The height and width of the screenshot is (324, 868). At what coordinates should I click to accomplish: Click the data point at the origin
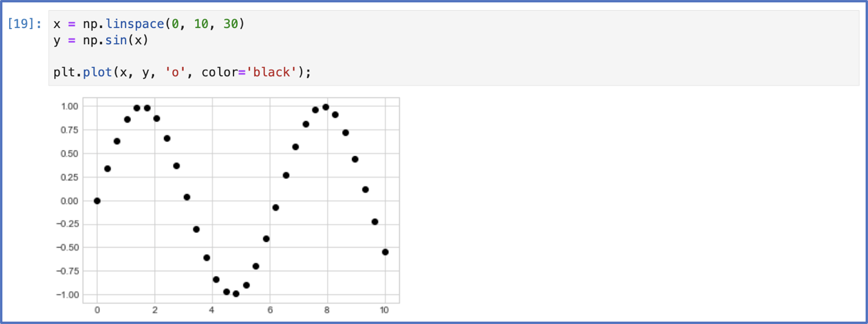click(x=97, y=201)
